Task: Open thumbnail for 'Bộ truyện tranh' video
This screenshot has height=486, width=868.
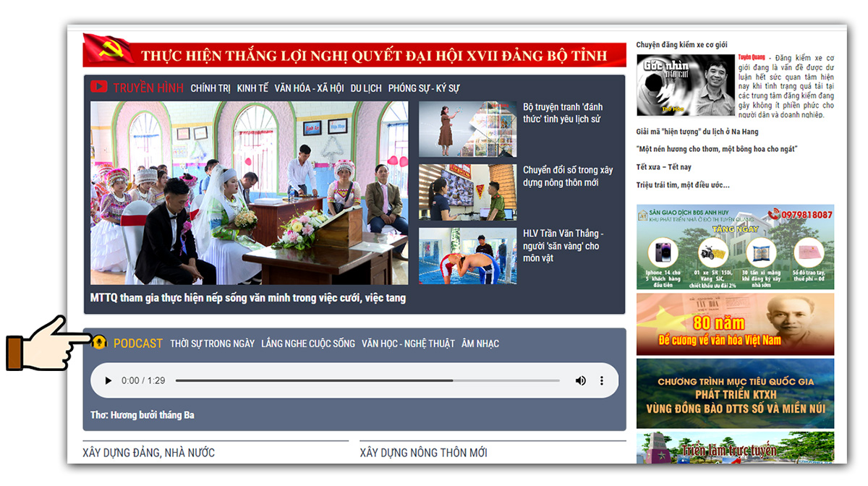Action: pyautogui.click(x=468, y=129)
